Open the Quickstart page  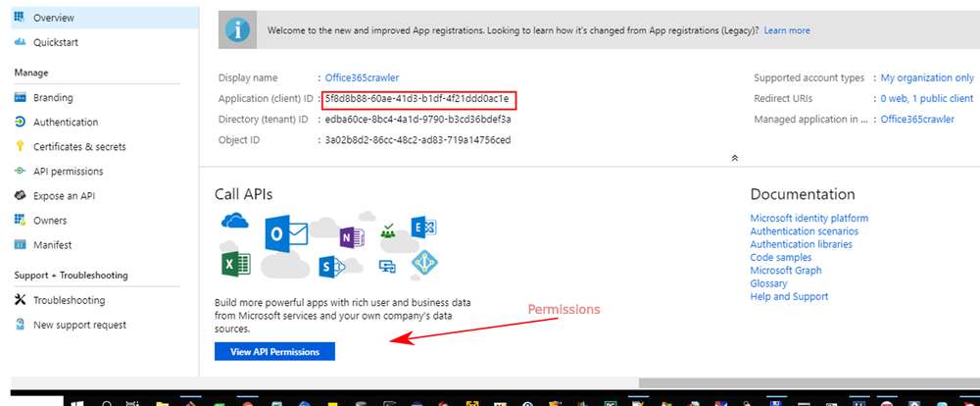(56, 42)
